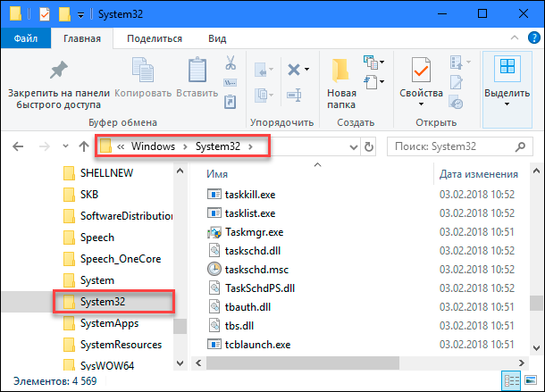This screenshot has width=545, height=392.
Task: Click the Вставить (Paste) clipboard icon
Action: (x=197, y=70)
